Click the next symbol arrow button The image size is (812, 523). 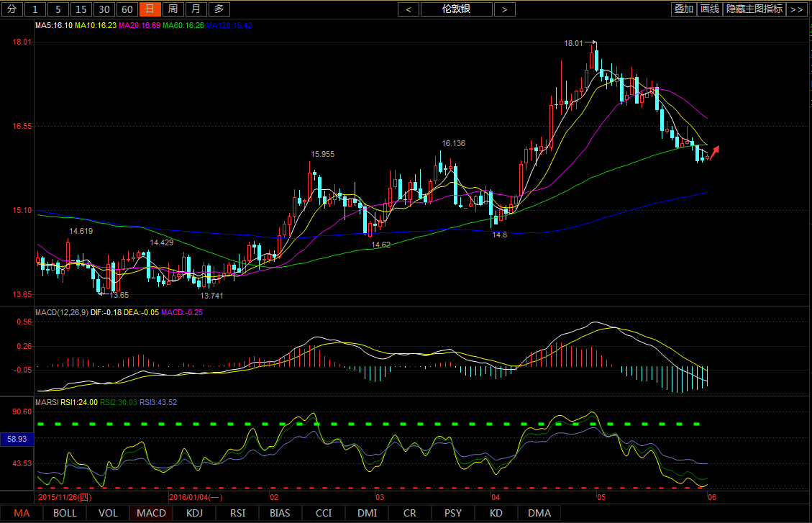tap(505, 9)
